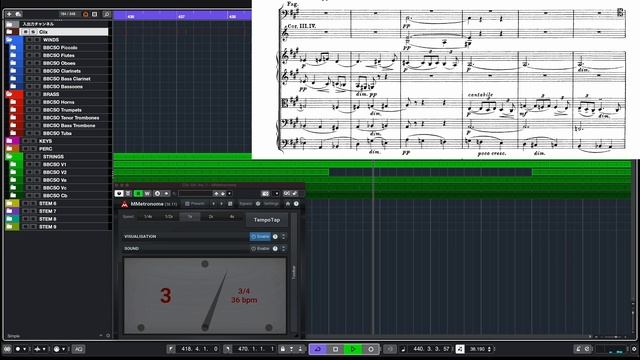The width and height of the screenshot is (640, 360).
Task: Click the plugin snapshot camera icon
Action: [x=265, y=193]
